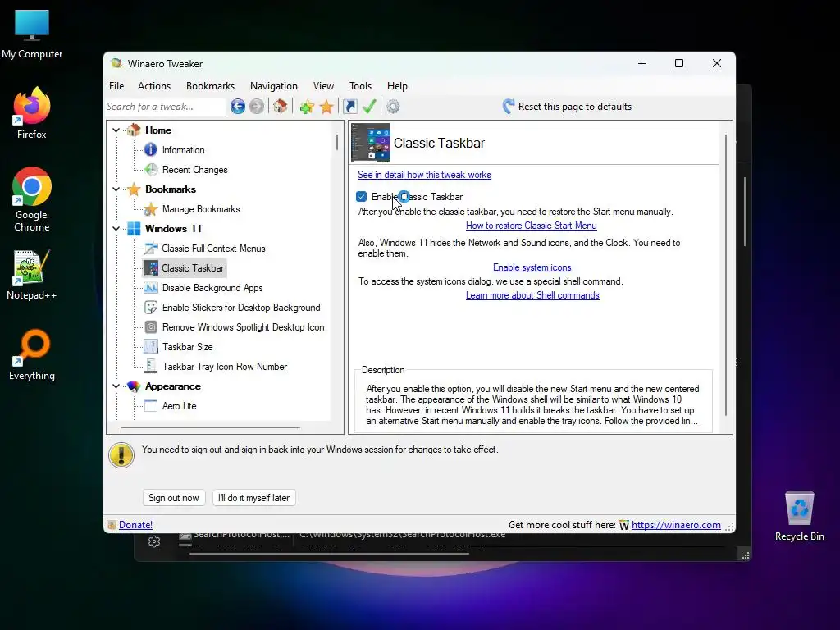Click the Taskbar Size icon
The height and width of the screenshot is (630, 840).
tap(151, 347)
